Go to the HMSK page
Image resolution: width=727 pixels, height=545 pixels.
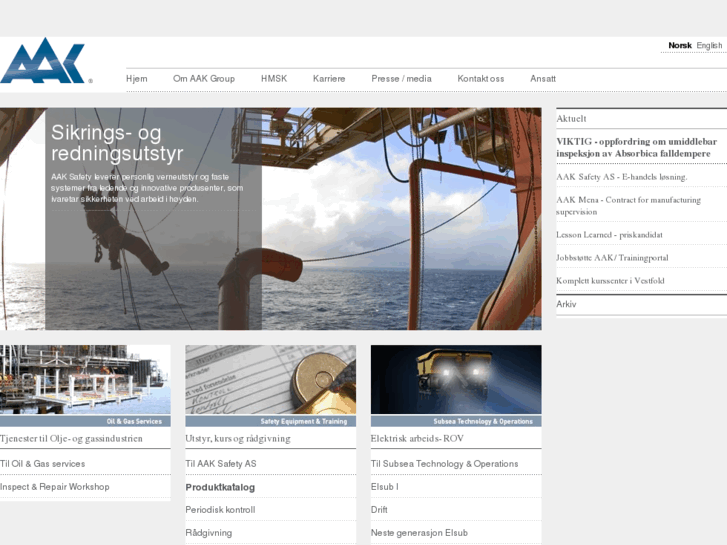[274, 79]
